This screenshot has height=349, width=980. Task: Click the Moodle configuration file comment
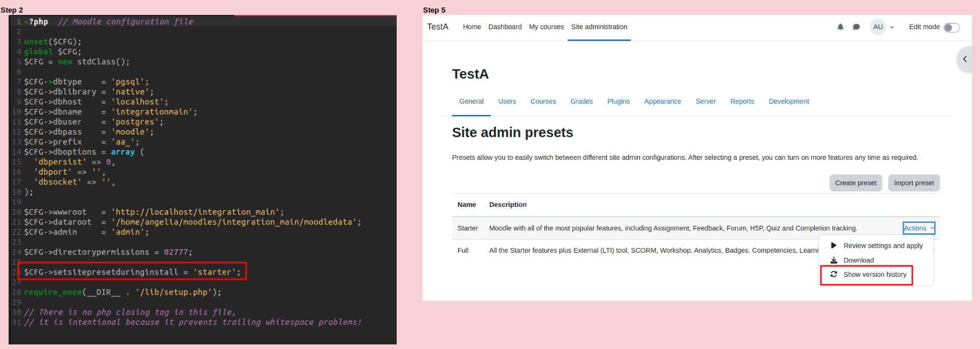[125, 22]
